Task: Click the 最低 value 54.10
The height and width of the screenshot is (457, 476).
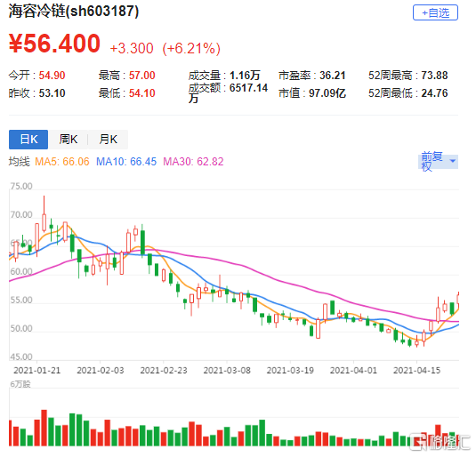Action: point(141,93)
